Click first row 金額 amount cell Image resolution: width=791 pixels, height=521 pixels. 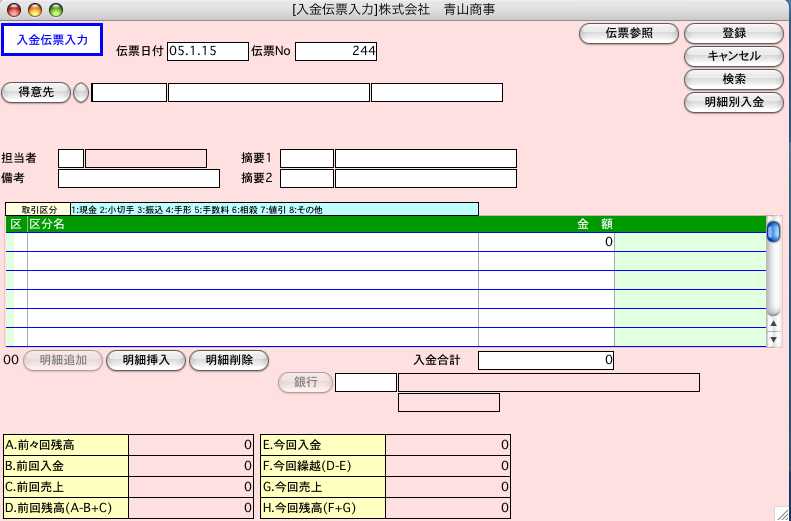coord(546,242)
